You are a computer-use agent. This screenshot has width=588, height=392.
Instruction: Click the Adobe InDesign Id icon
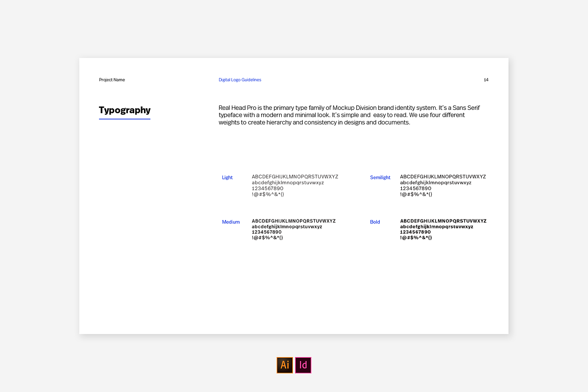click(x=303, y=365)
